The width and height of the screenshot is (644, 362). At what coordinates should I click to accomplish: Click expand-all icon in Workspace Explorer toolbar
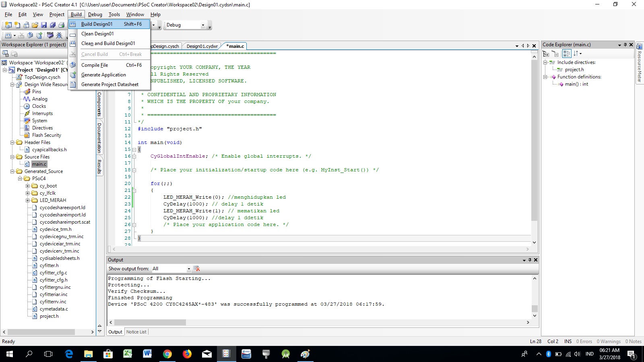6,53
